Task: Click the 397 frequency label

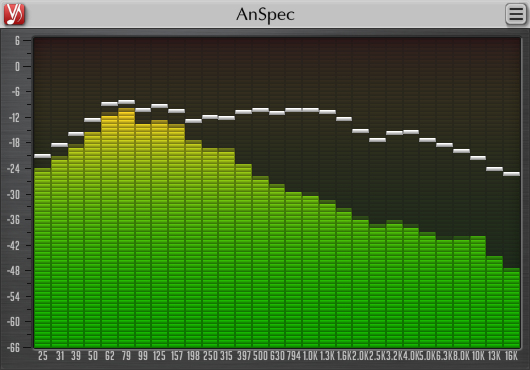Action: click(243, 356)
